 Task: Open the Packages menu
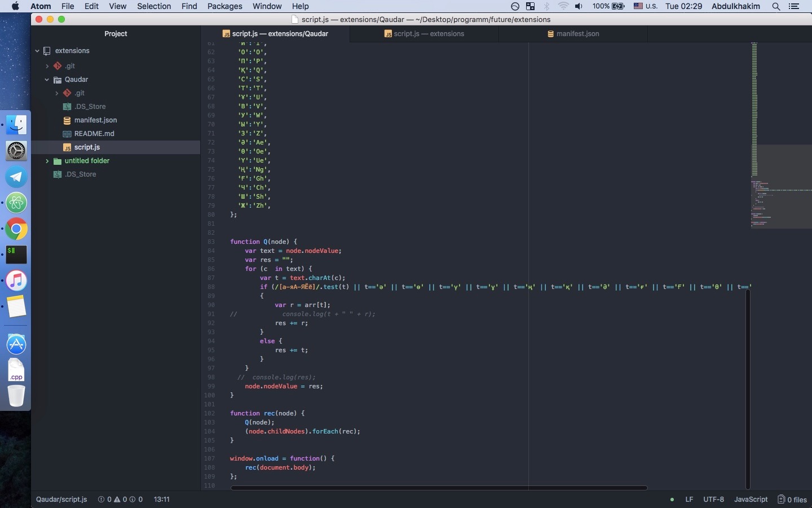click(224, 6)
